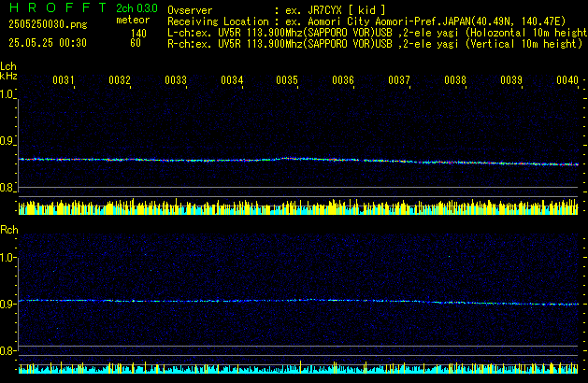The image size is (588, 383).
Task: Click the Receiving Location line
Action: (366, 21)
